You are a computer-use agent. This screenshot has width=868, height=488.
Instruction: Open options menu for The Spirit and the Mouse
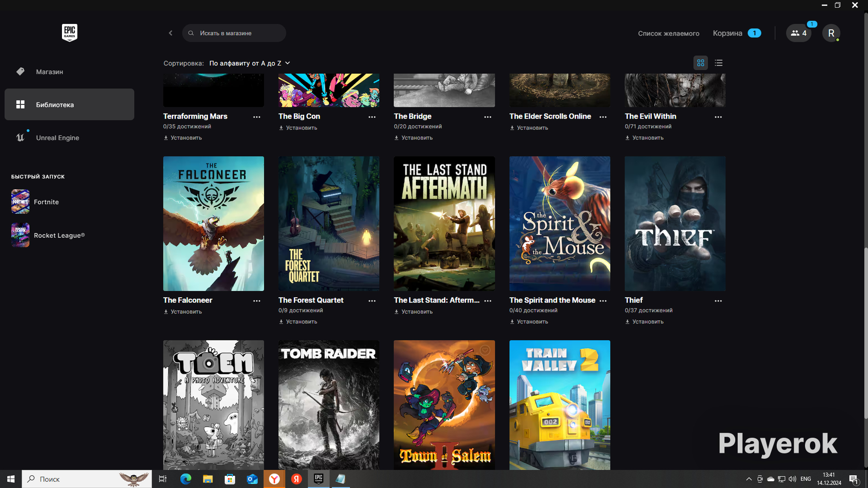[603, 301]
